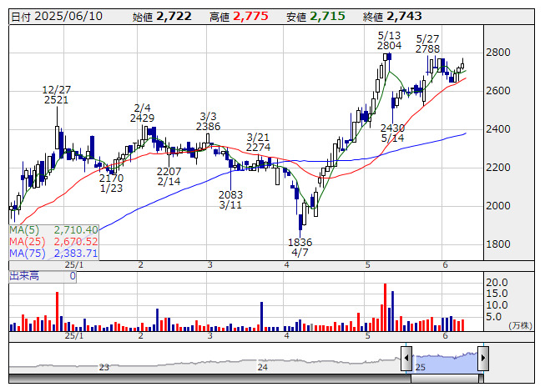Click the 1800 price axis label
545x392 pixels.
[497, 244]
